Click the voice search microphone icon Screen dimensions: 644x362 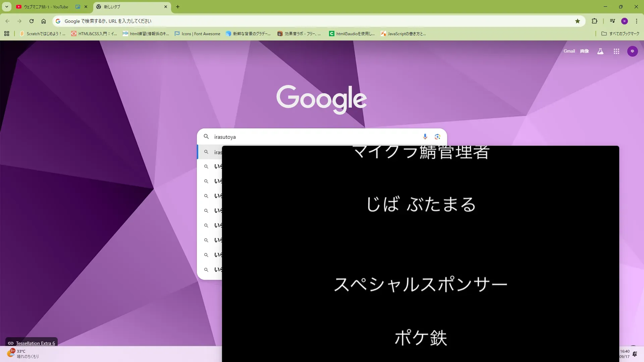click(x=425, y=137)
